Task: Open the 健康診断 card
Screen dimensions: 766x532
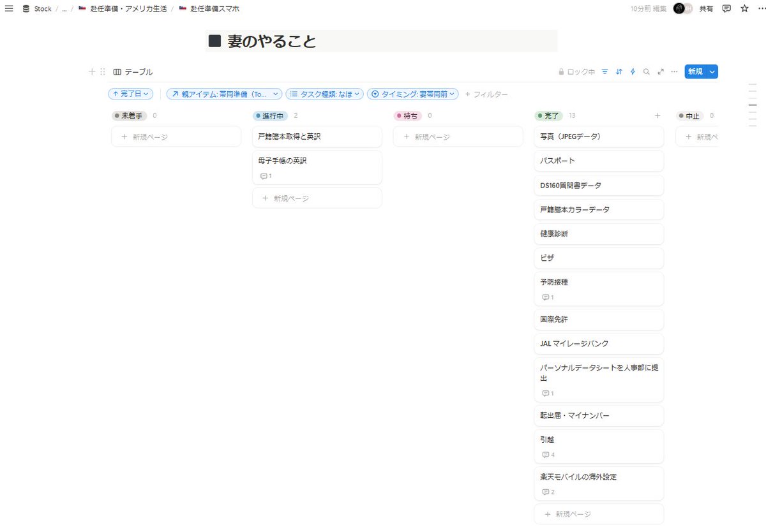Action: (599, 233)
